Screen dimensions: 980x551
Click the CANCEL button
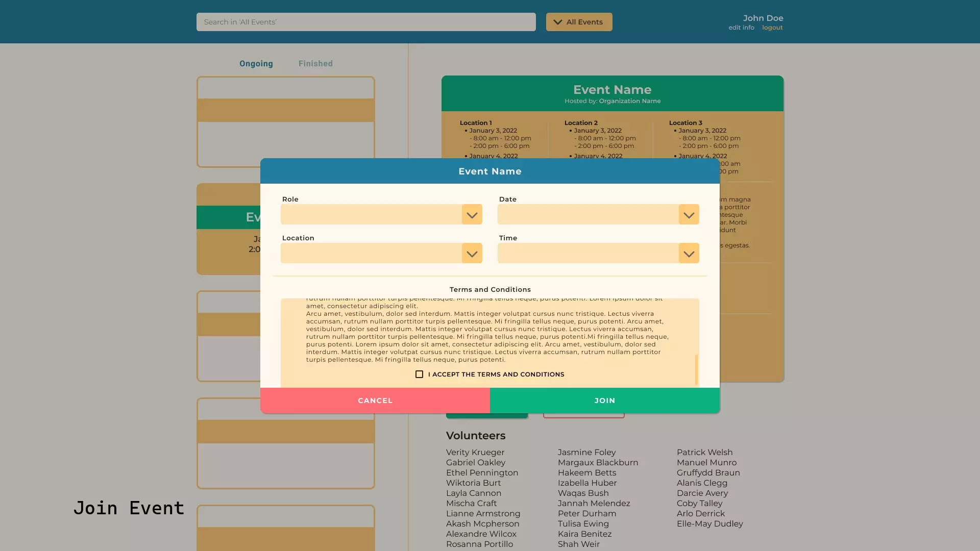[375, 399]
